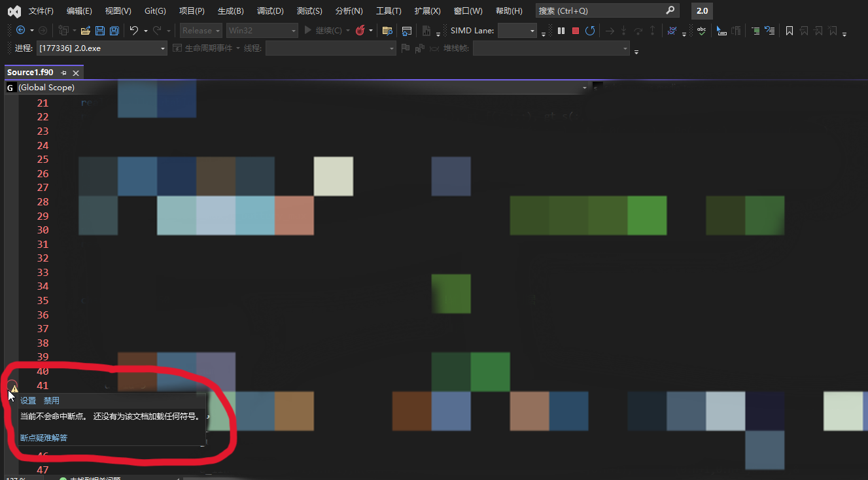Click the find in files folder icon

[x=387, y=30]
